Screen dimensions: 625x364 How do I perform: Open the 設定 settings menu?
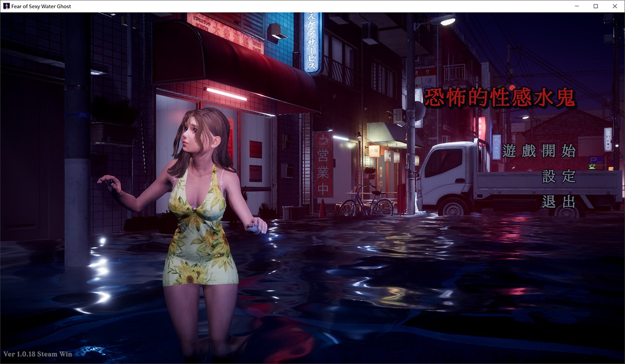click(x=558, y=177)
